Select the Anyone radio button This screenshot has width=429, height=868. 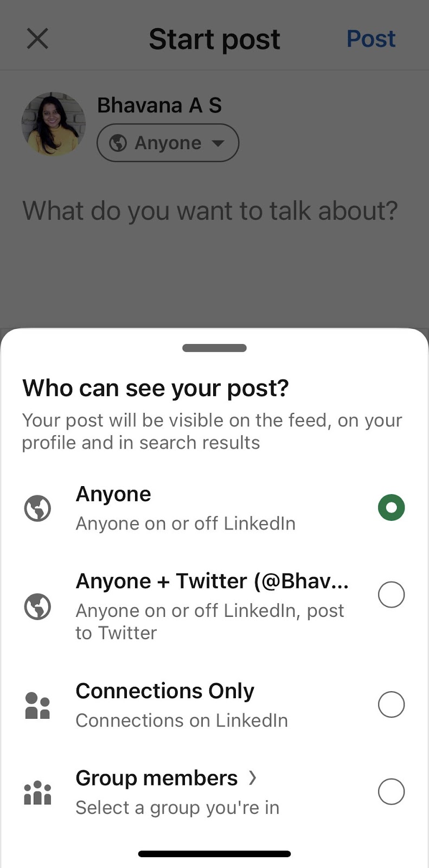click(391, 508)
